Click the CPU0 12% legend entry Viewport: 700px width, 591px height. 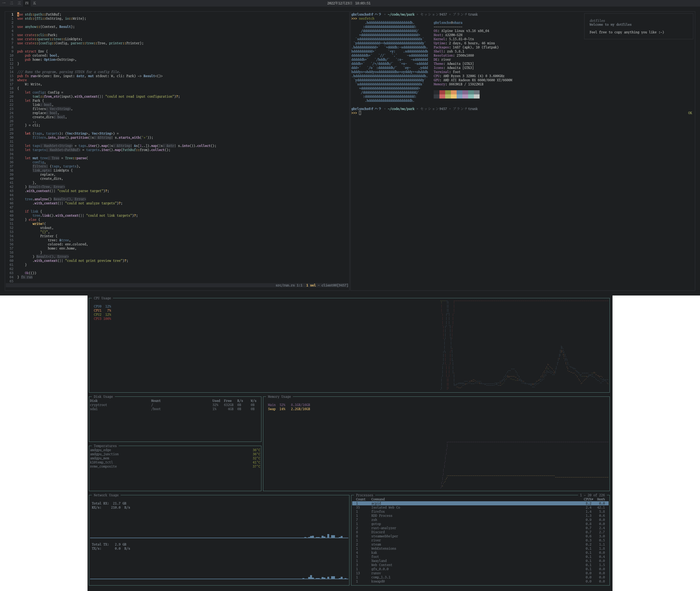point(102,306)
